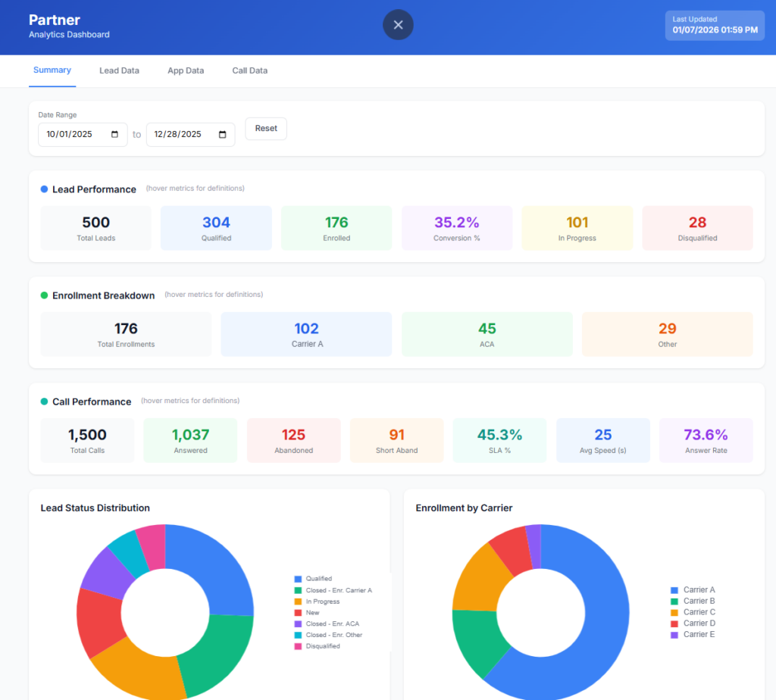Image resolution: width=776 pixels, height=700 pixels.
Task: Toggle Qualified legend swatch in Lead Status chart
Action: (x=298, y=579)
